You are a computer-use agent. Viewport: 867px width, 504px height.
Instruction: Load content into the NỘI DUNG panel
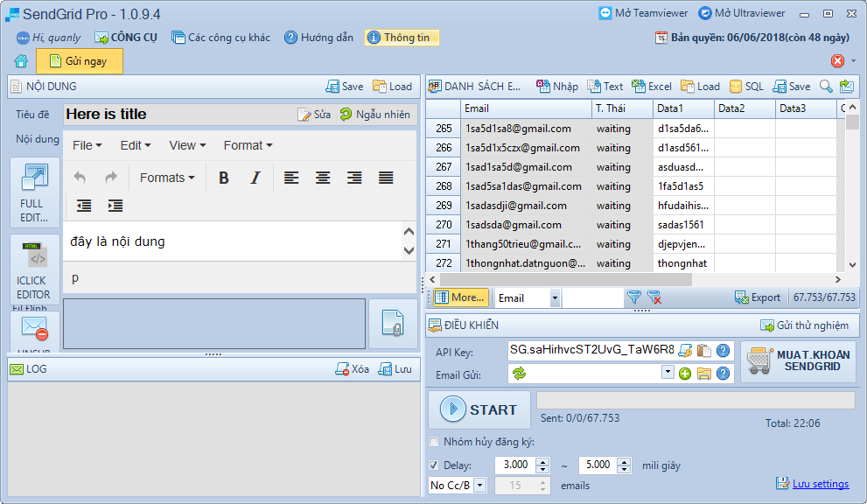pos(392,87)
